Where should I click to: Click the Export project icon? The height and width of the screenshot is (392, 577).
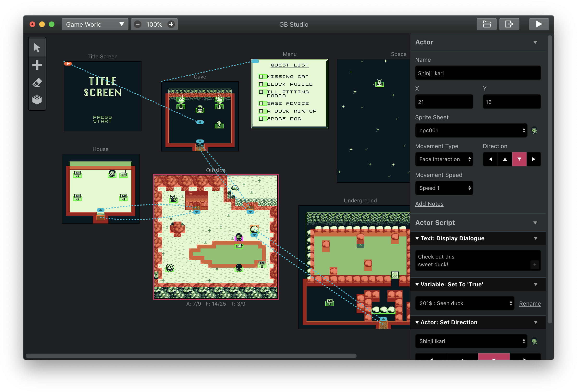tap(509, 24)
